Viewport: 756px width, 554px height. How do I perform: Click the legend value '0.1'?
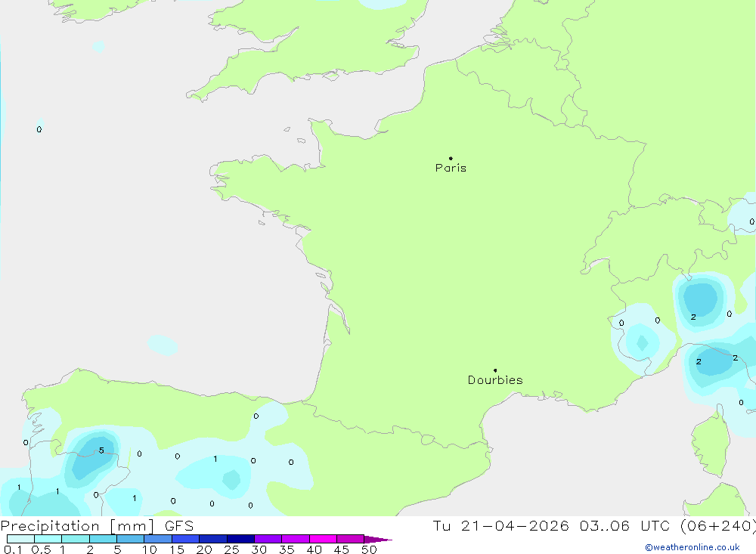pyautogui.click(x=13, y=549)
